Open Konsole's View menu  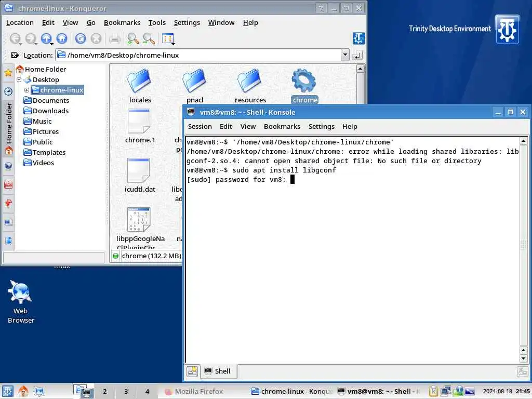click(248, 127)
